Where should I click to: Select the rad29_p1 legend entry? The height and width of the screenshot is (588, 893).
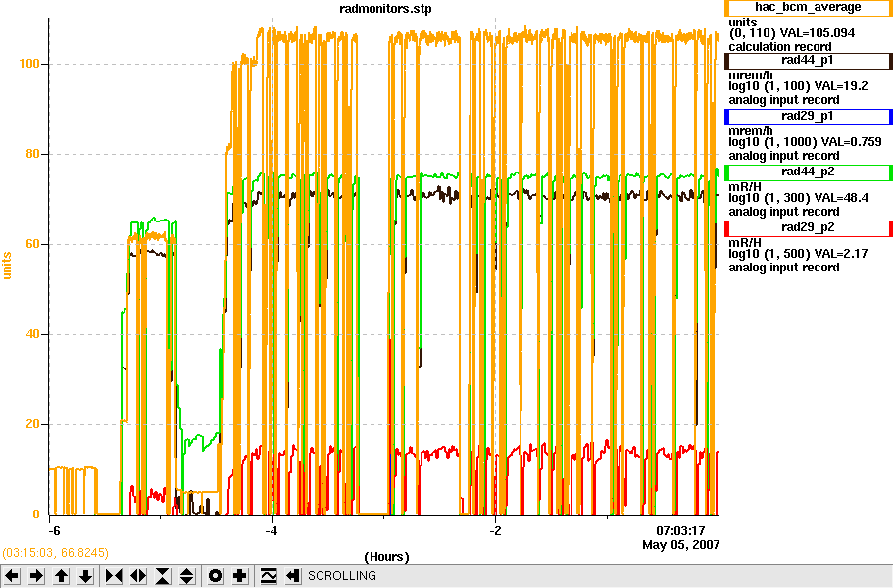click(808, 116)
